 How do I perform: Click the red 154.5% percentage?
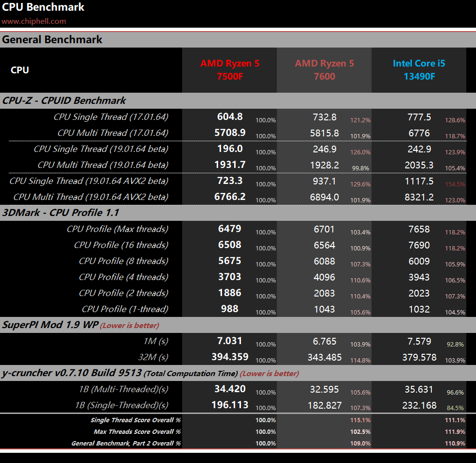(x=455, y=184)
